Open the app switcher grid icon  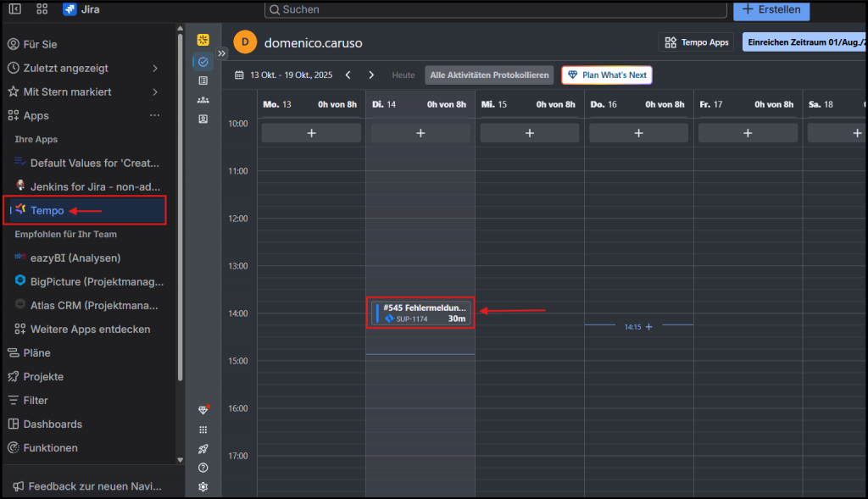[x=42, y=9]
